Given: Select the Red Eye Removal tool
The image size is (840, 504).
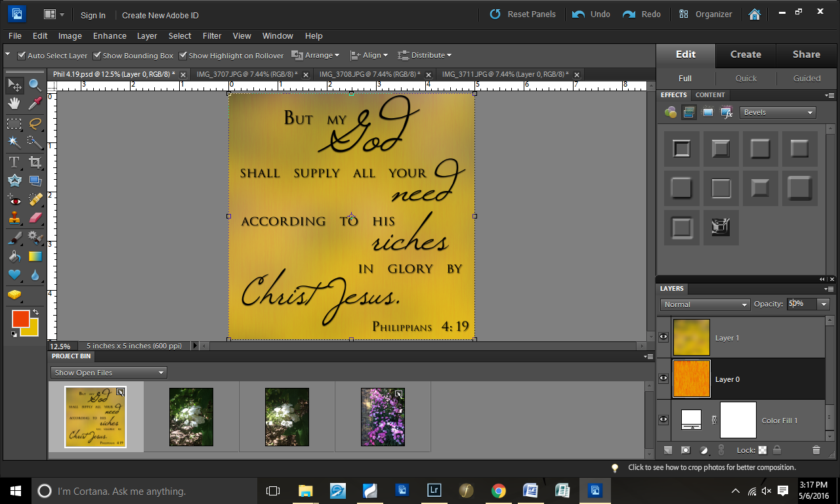Looking at the screenshot, I should point(14,199).
